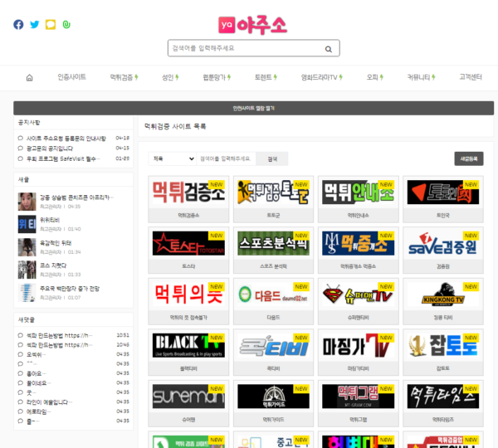Open the first comment posted at 10:51

[59, 335]
